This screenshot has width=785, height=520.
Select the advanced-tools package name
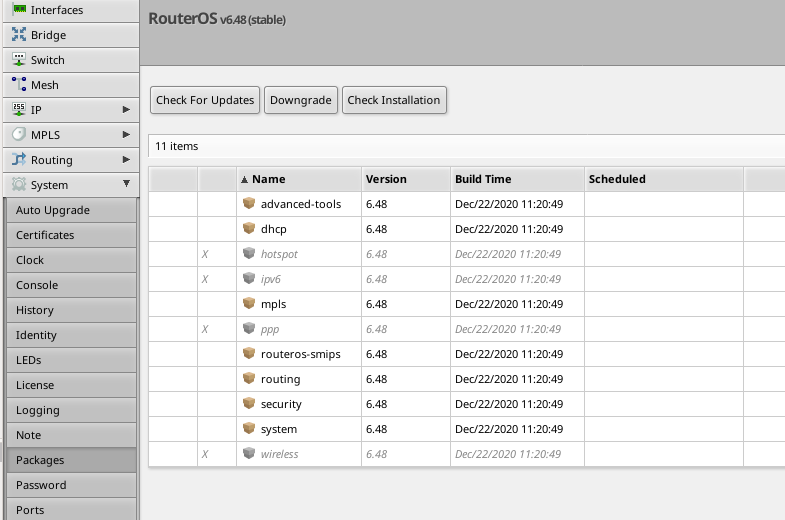click(301, 204)
